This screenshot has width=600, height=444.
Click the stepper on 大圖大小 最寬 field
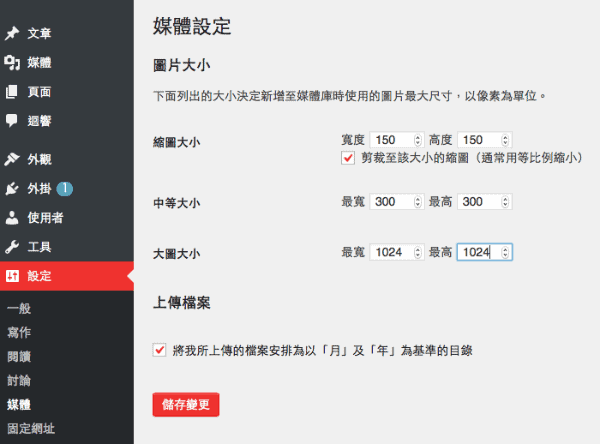pyautogui.click(x=418, y=252)
